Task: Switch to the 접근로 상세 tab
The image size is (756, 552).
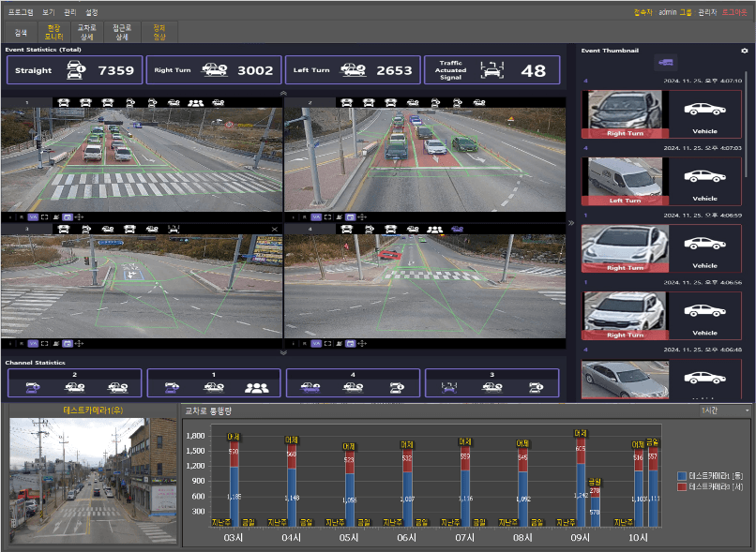Action: point(122,32)
